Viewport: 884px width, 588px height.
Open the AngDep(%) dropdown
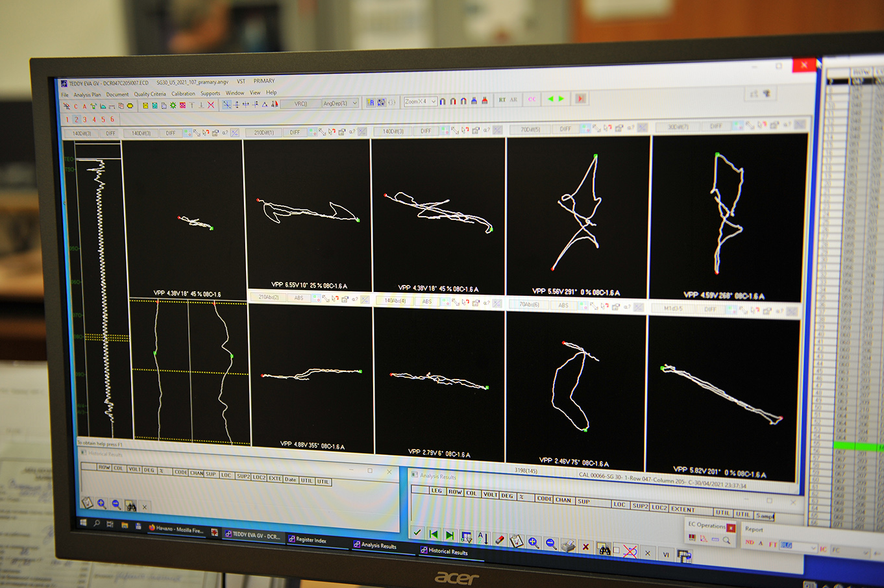(x=340, y=103)
